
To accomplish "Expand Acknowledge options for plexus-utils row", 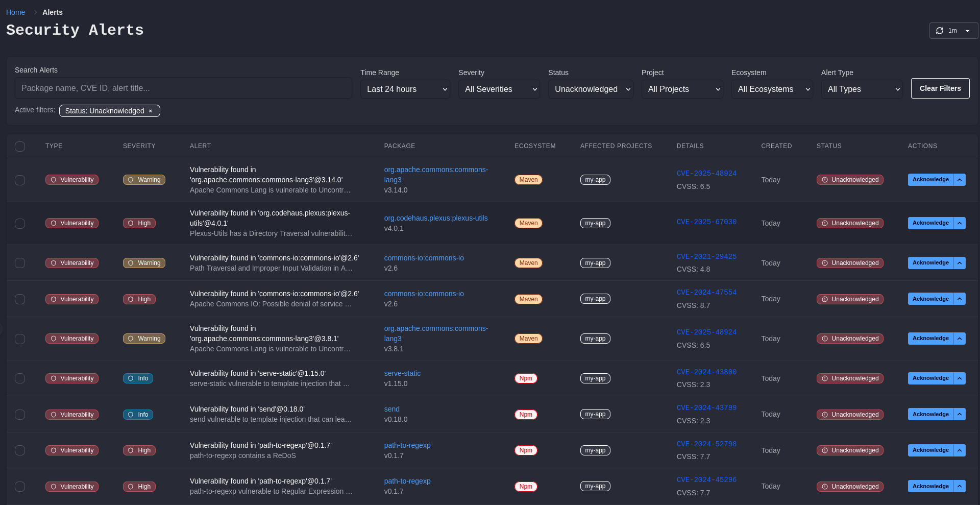I will tap(960, 223).
